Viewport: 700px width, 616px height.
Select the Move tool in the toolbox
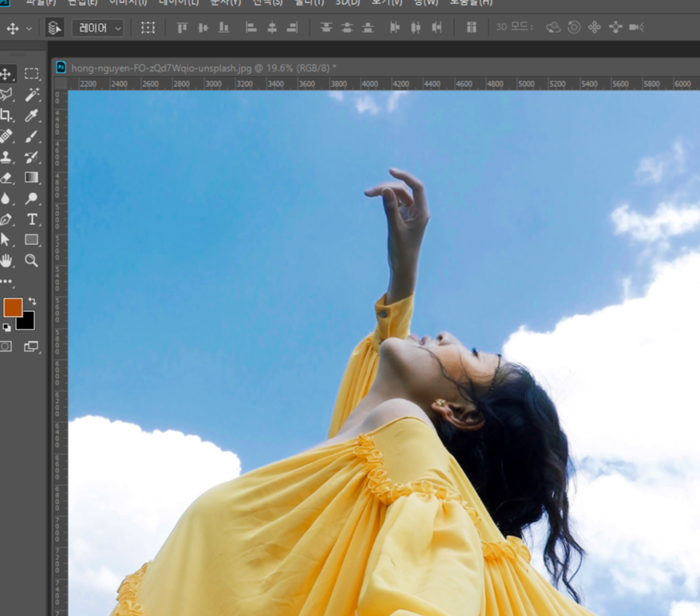6,73
